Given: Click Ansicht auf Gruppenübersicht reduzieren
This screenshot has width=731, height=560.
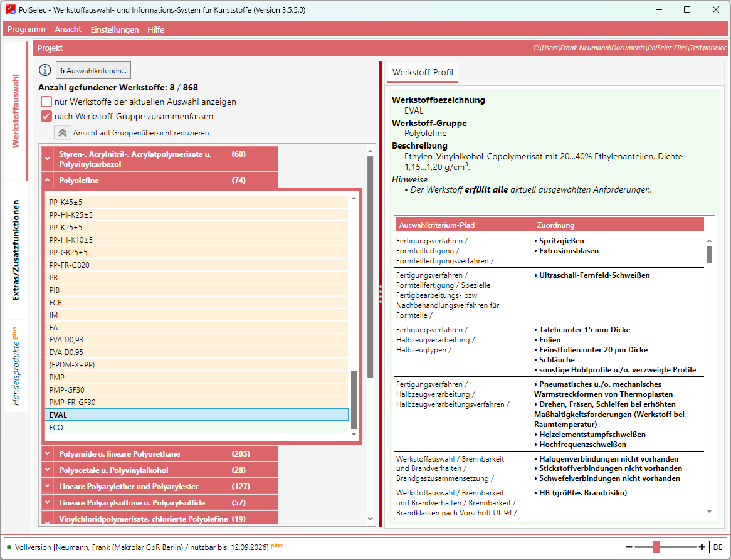Looking at the screenshot, I should [x=141, y=133].
